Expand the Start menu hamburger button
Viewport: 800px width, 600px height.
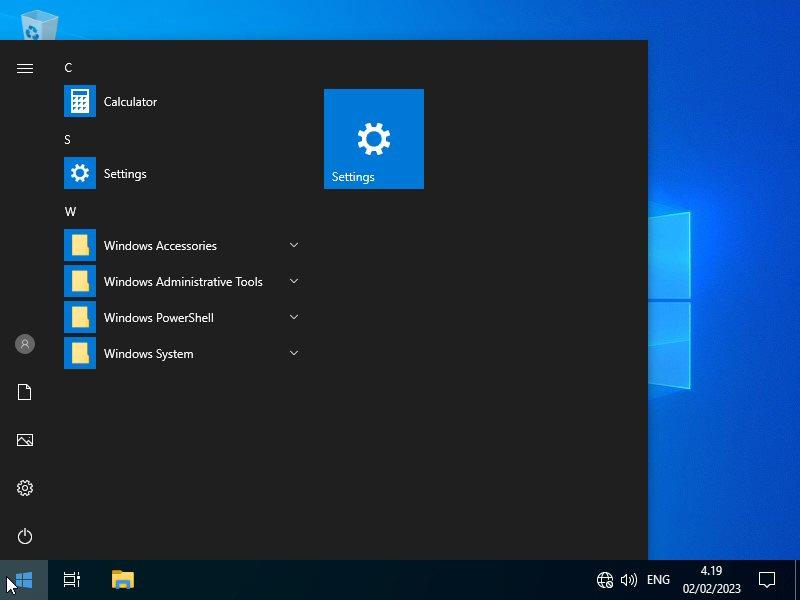tap(24, 68)
